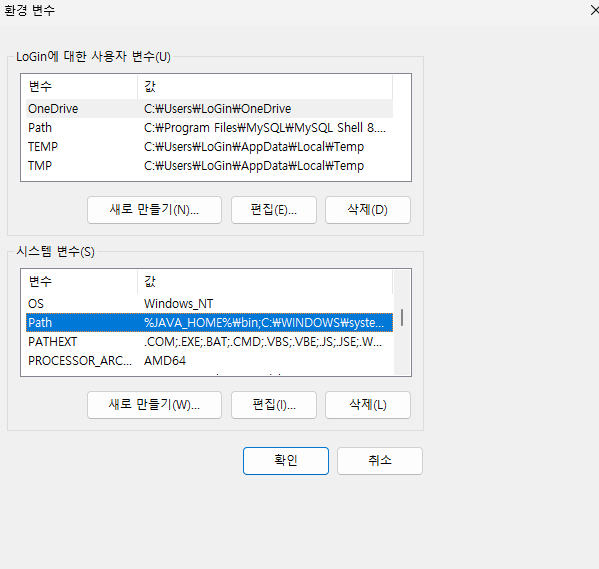Click the 변수 column header in user variables
This screenshot has height=569, width=599.
(x=82, y=86)
